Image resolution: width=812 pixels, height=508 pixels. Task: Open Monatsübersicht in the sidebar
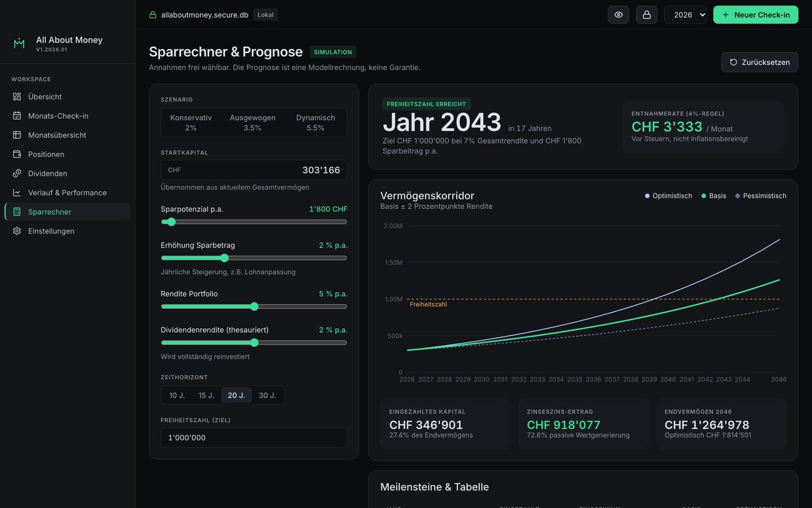click(67, 135)
